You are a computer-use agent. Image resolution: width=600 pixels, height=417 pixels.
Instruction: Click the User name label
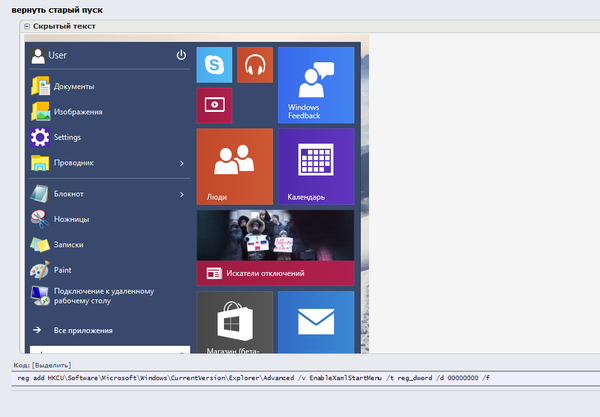[57, 55]
